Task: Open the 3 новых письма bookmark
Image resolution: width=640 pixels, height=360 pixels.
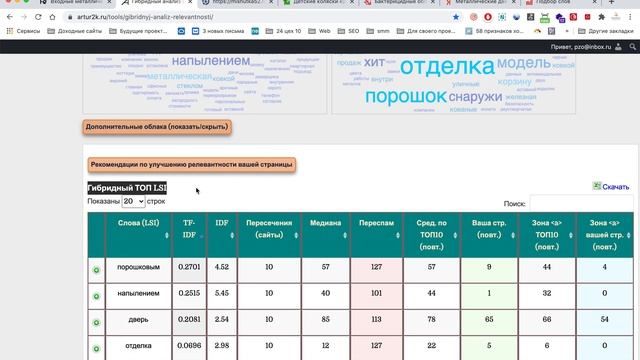Action: pyautogui.click(x=218, y=31)
